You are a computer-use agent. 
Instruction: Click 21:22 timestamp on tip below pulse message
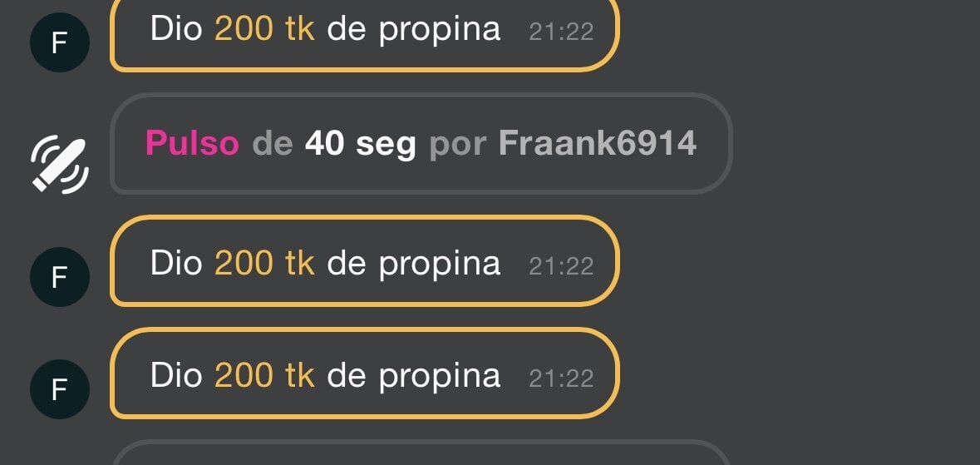(561, 266)
